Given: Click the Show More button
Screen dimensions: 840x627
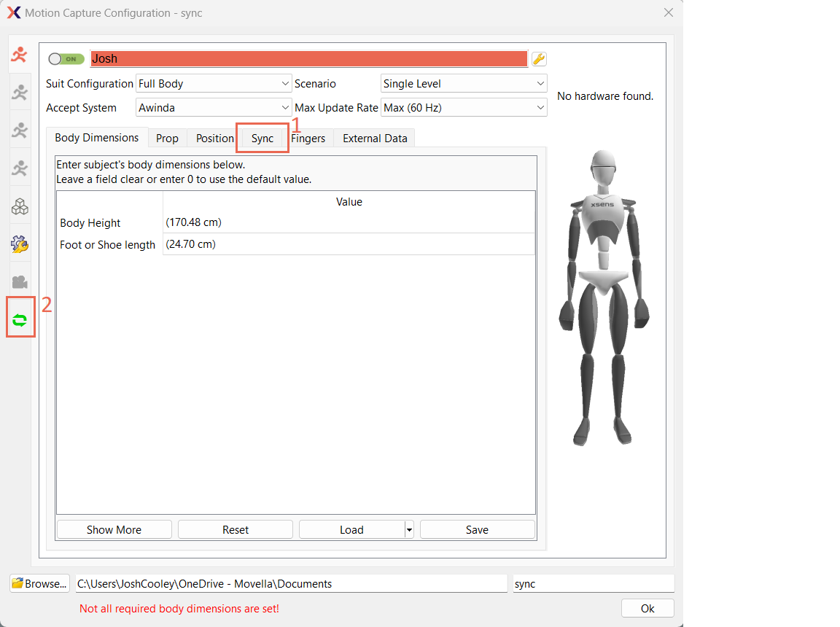Looking at the screenshot, I should 114,530.
